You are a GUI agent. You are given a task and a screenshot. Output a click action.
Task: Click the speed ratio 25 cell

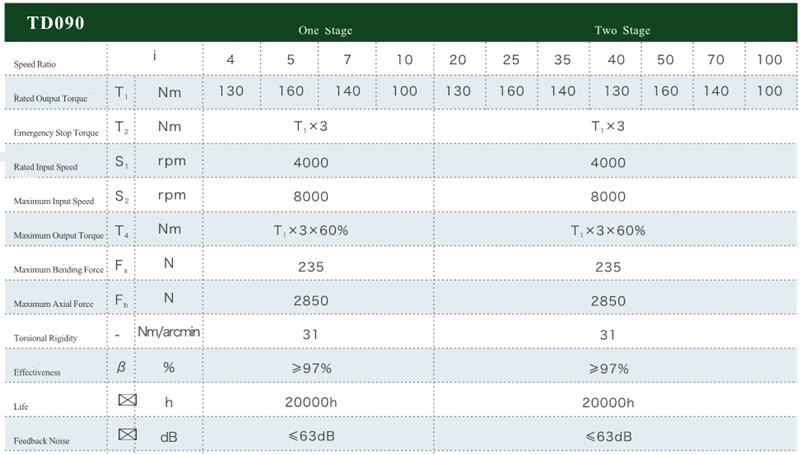511,59
